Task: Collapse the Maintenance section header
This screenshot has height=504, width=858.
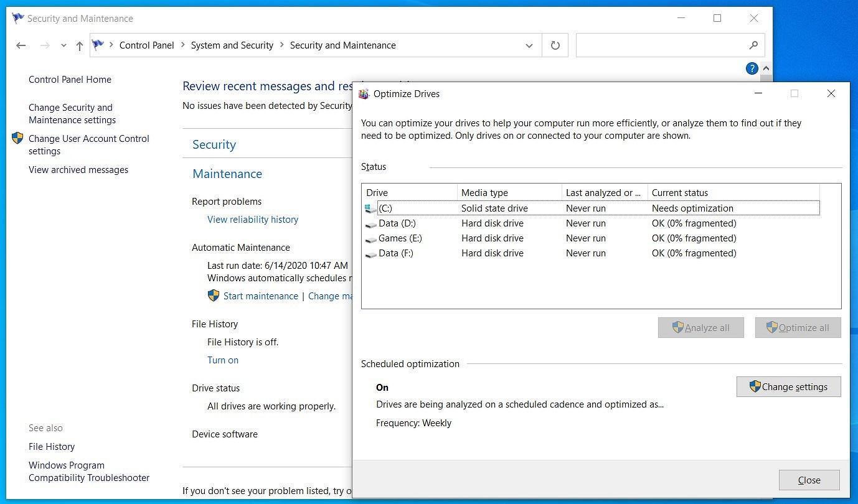Action: pos(227,174)
